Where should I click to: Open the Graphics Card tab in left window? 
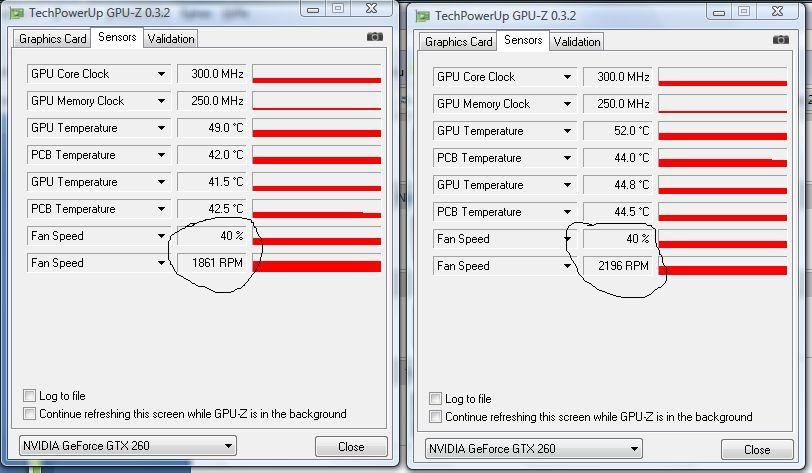point(52,39)
